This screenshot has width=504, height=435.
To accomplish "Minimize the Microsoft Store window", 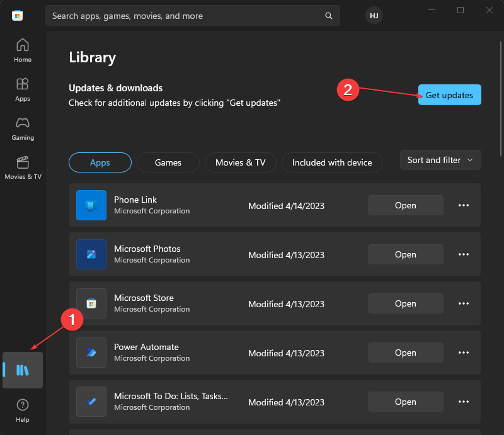I will pos(432,10).
